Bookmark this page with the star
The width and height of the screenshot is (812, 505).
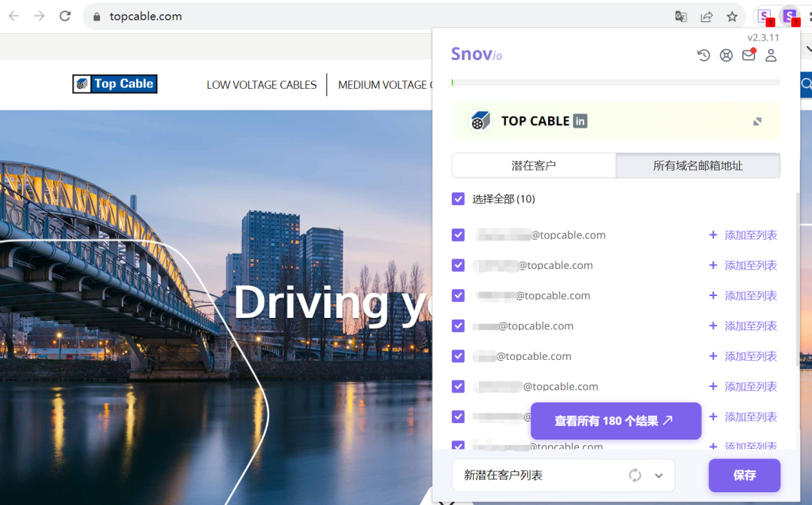[732, 17]
